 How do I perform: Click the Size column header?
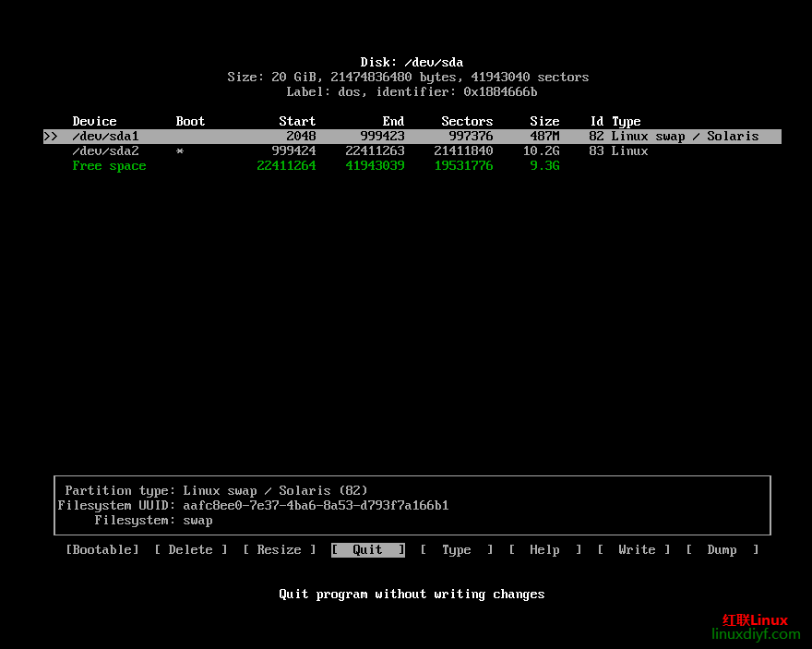544,121
